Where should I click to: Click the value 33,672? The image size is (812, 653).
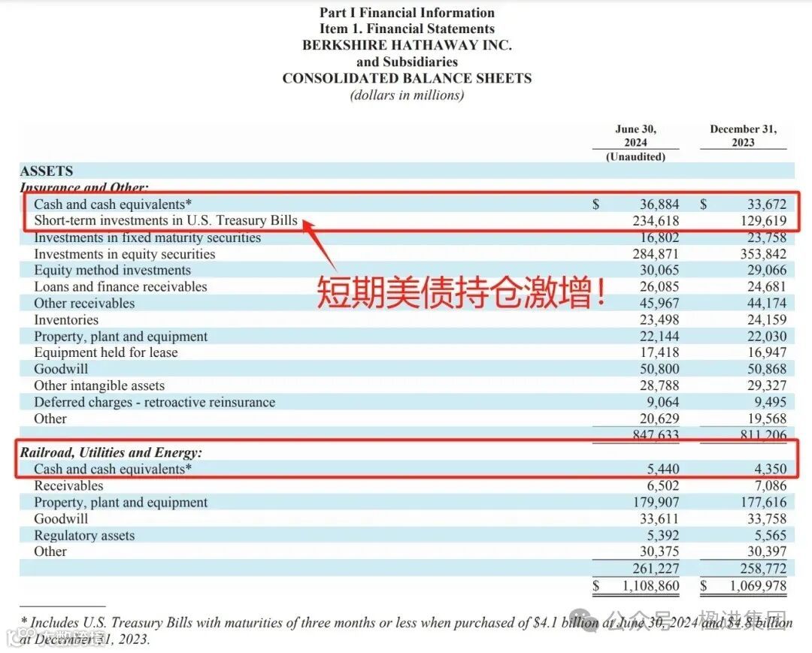pos(767,204)
